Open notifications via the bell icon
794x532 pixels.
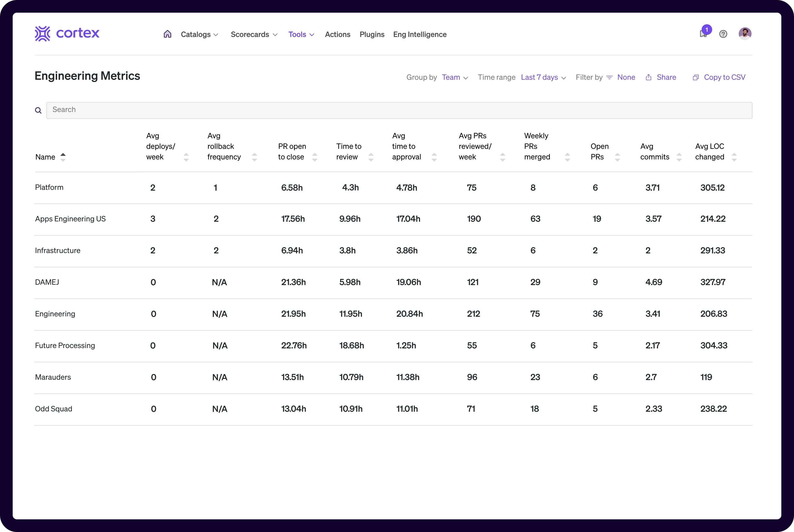point(703,35)
